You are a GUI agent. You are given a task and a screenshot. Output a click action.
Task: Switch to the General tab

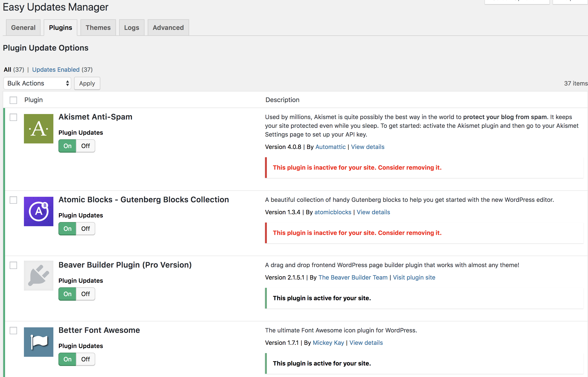click(23, 28)
